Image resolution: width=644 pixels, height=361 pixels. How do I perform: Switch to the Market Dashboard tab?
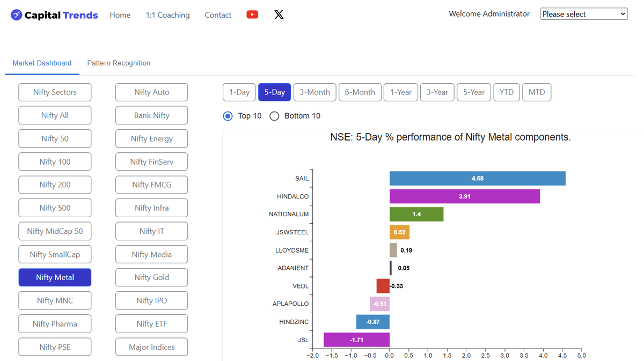point(42,63)
